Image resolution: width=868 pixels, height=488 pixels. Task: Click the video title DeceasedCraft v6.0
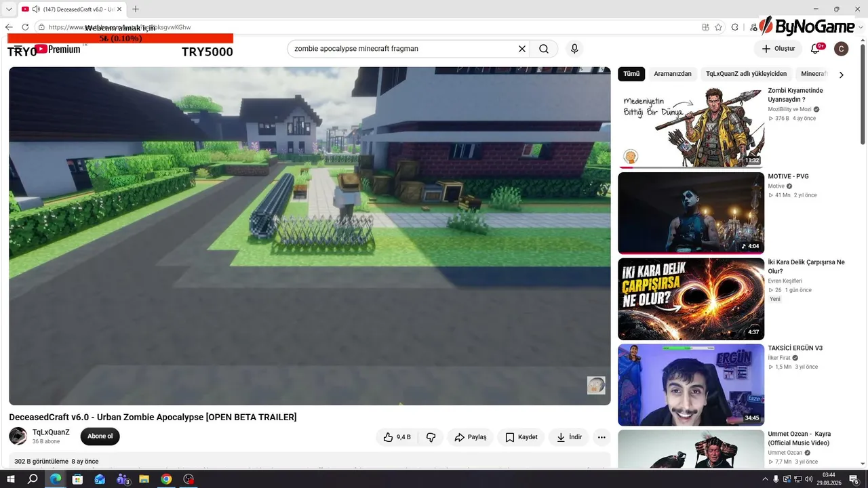[x=153, y=417]
